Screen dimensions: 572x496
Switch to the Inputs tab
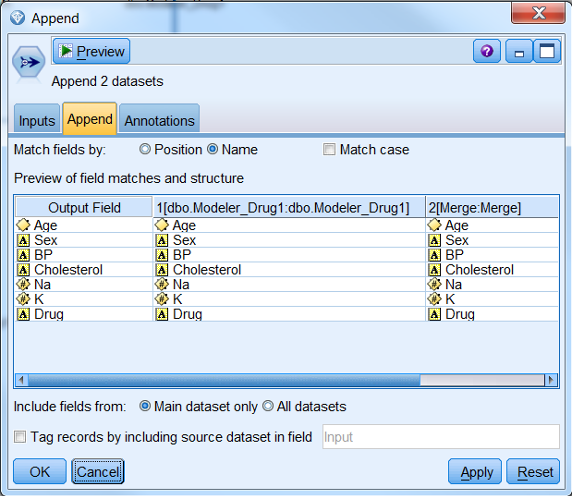coord(37,120)
